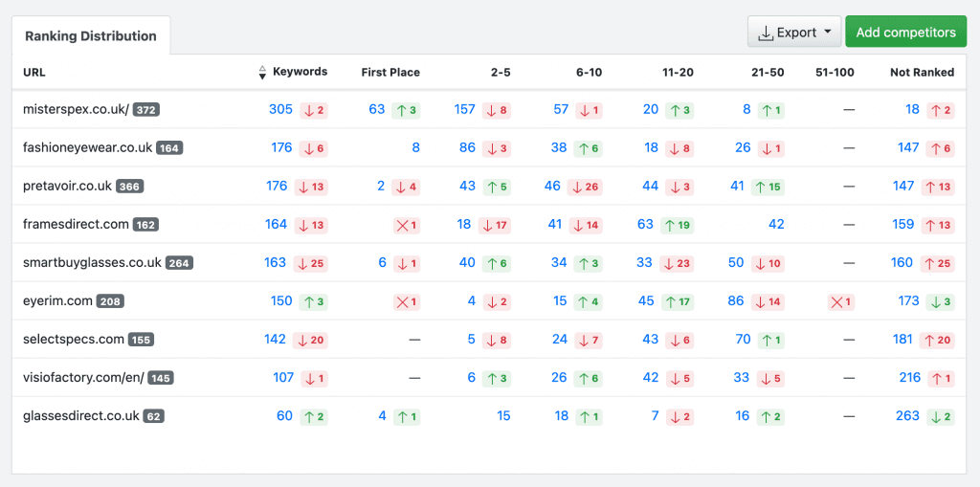Click the visiofactory.com/en/ URL
Screen dimensions: 980x487
84,377
